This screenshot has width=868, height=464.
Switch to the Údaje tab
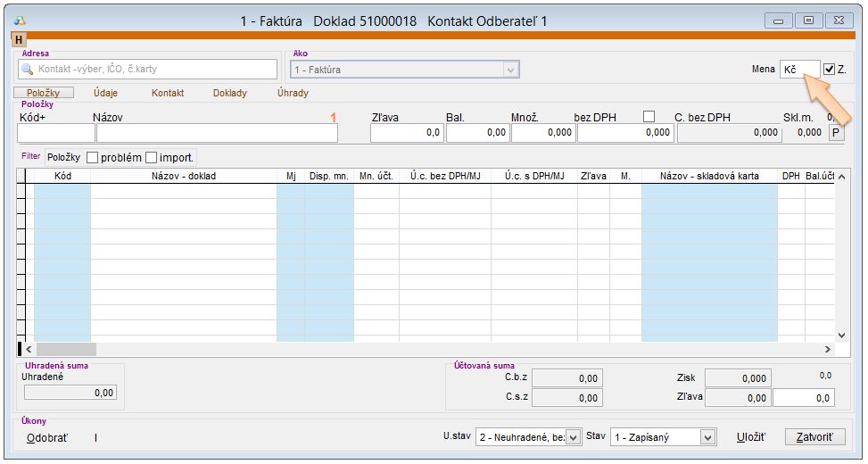[x=105, y=93]
